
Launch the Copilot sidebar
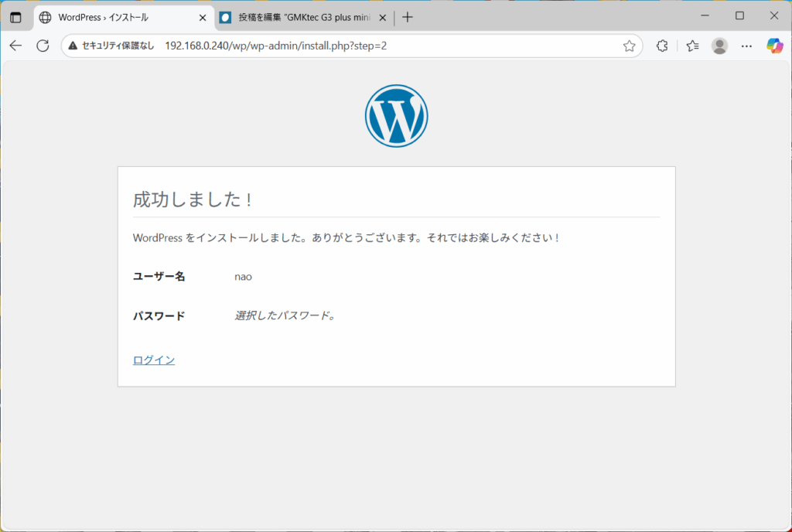(x=774, y=46)
